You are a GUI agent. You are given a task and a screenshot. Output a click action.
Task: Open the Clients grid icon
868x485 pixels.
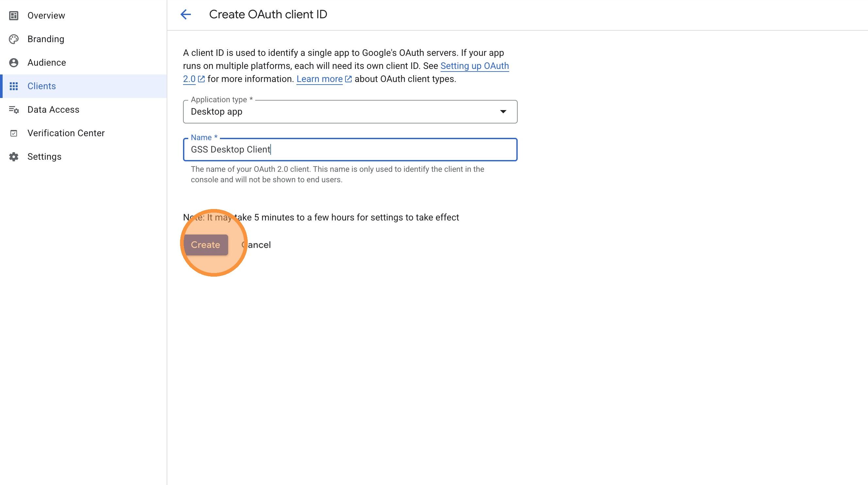tap(14, 86)
